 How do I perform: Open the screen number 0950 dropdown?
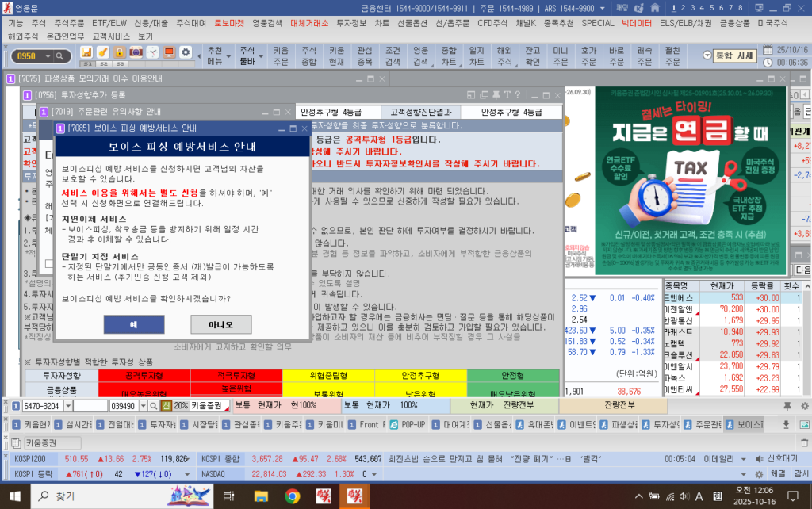tap(48, 55)
